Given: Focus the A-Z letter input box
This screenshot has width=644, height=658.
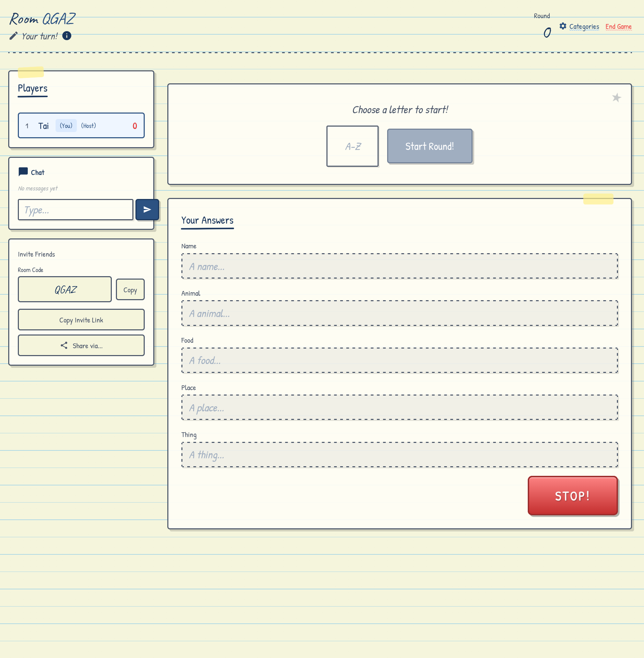Looking at the screenshot, I should coord(353,146).
